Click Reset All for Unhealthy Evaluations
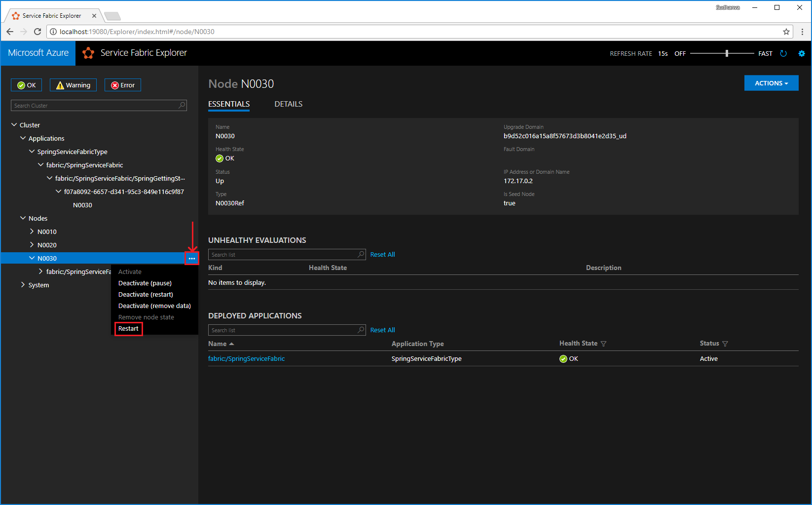812x505 pixels. tap(383, 255)
